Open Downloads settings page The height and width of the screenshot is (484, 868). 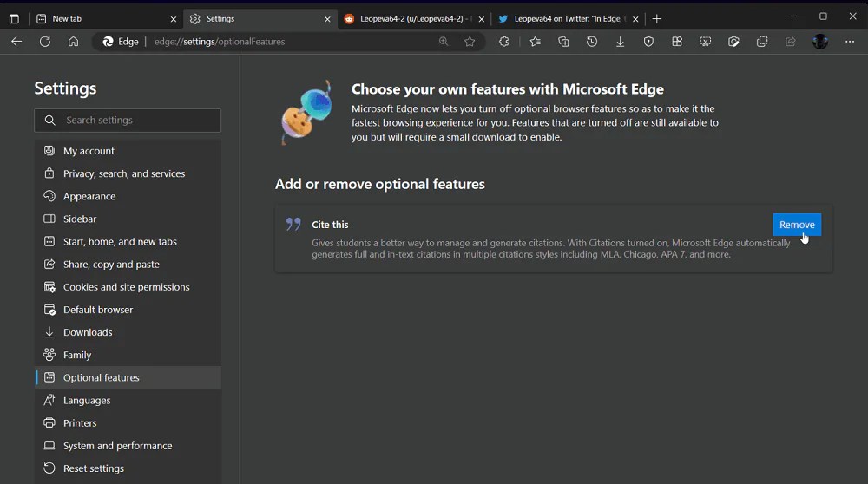pyautogui.click(x=128, y=332)
